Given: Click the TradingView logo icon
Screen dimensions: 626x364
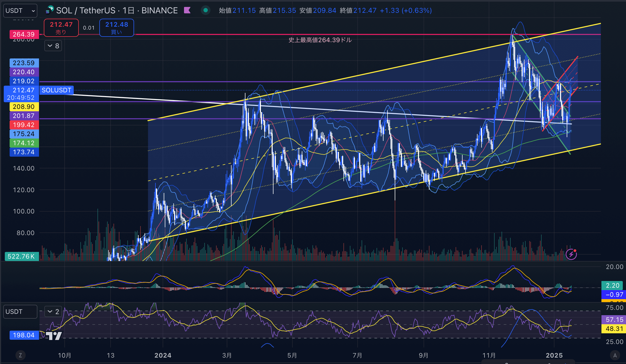Looking at the screenshot, I should tap(54, 335).
